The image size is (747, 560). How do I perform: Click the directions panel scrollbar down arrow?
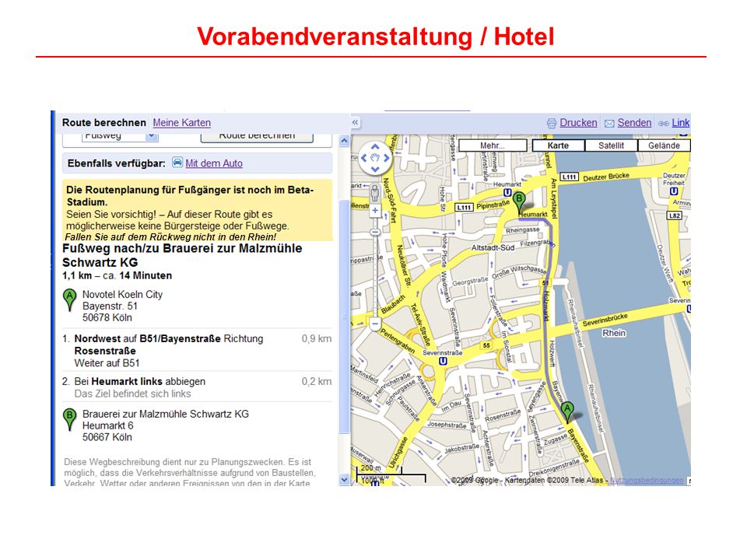[345, 479]
